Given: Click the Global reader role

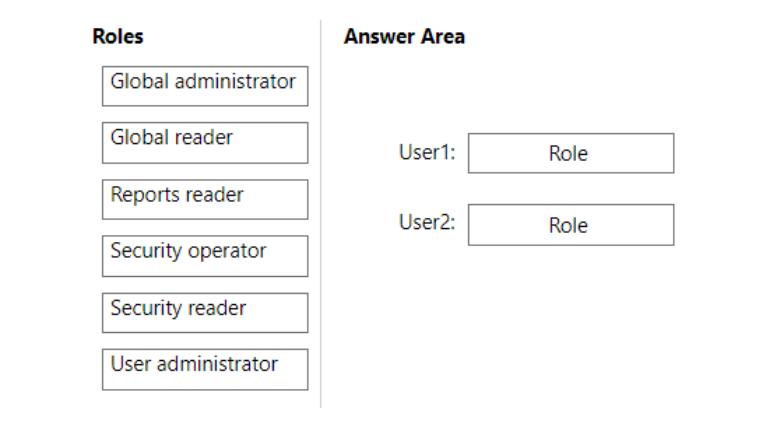Looking at the screenshot, I should pyautogui.click(x=205, y=142).
